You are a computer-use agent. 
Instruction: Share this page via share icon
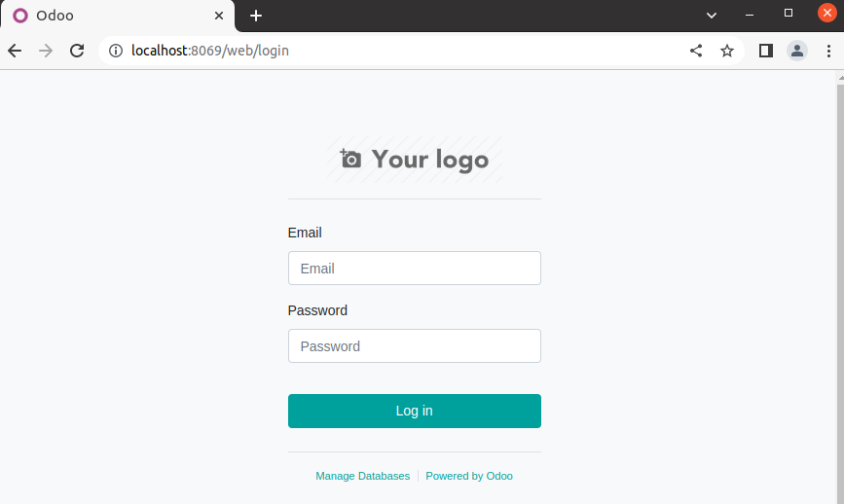[696, 51]
